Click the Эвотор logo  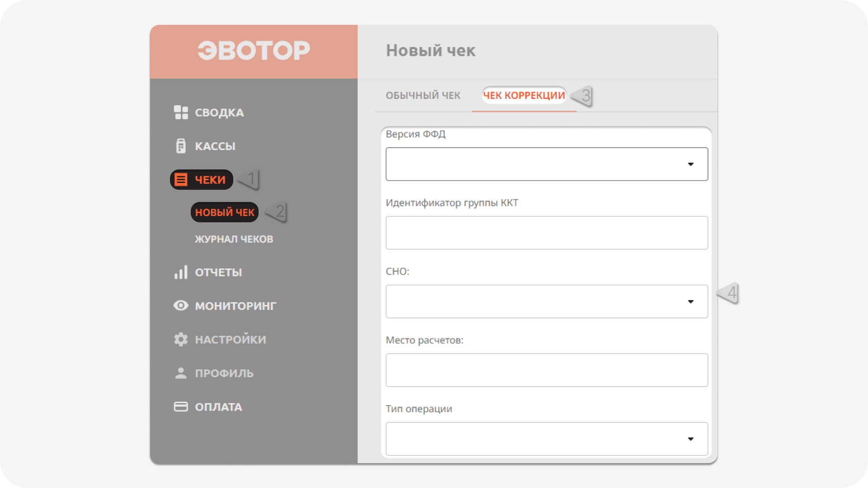254,50
